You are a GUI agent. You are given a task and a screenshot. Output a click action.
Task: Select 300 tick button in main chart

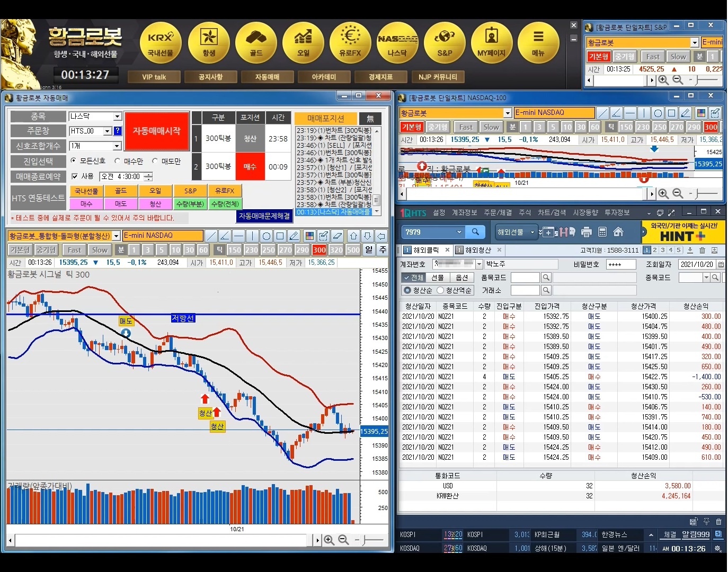coord(319,250)
